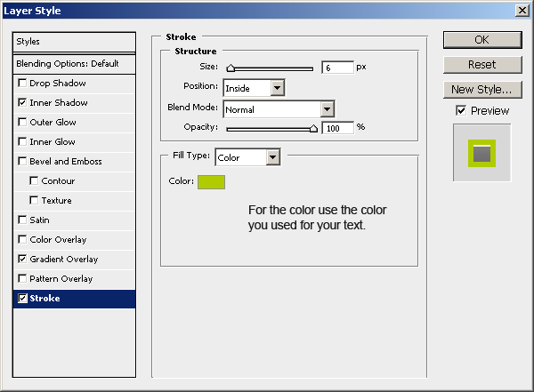Focus the Size pixel input field

click(338, 68)
